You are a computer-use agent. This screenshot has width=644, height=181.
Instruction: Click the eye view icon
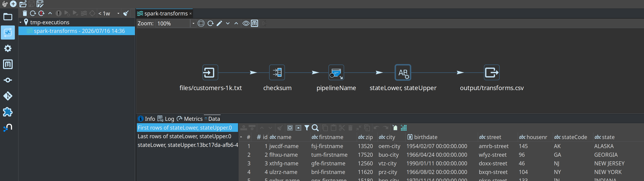(x=246, y=23)
